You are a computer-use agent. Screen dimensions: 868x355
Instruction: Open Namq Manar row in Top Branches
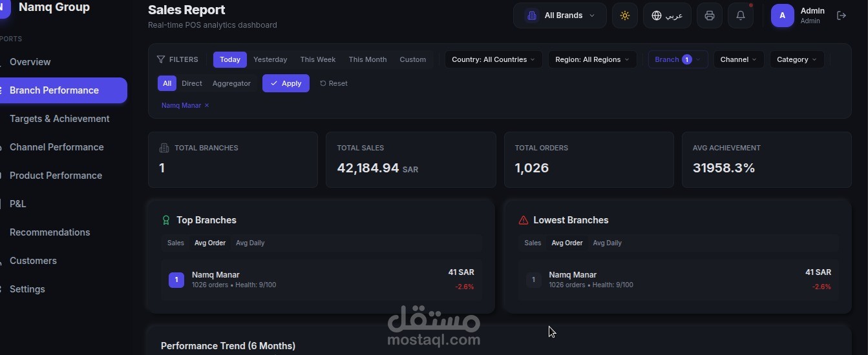pos(321,279)
